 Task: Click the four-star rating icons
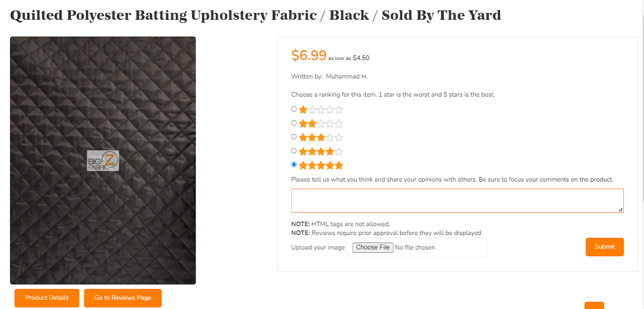pyautogui.click(x=321, y=152)
